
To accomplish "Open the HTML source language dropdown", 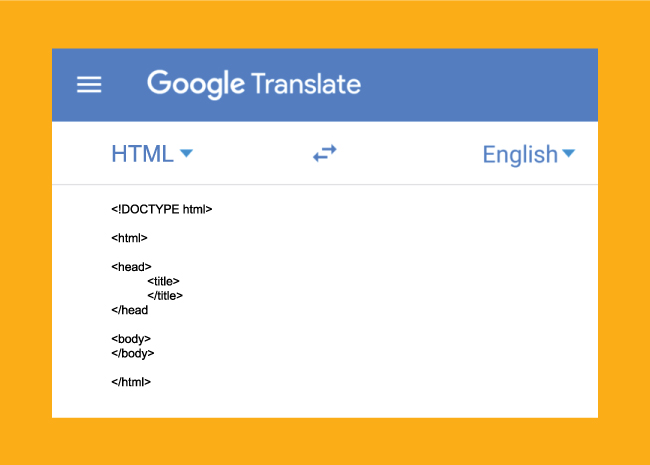I will tap(152, 154).
